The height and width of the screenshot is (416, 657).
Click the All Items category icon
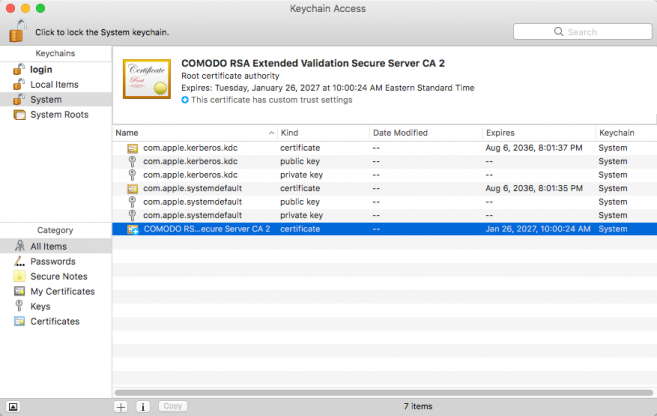coord(19,246)
